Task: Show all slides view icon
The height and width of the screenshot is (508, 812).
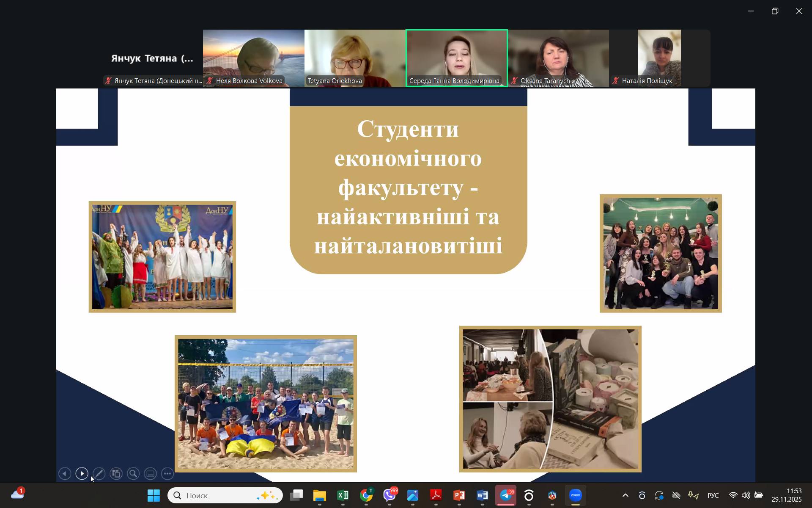Action: [116, 473]
